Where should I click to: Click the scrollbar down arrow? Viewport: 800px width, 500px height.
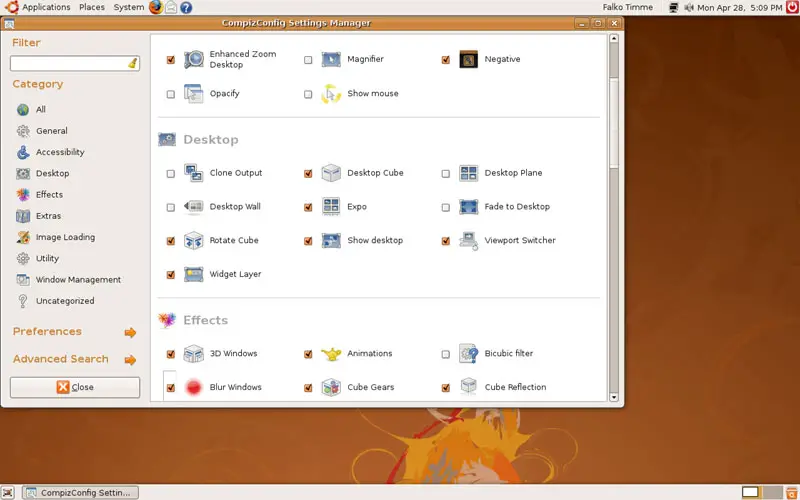pyautogui.click(x=614, y=397)
